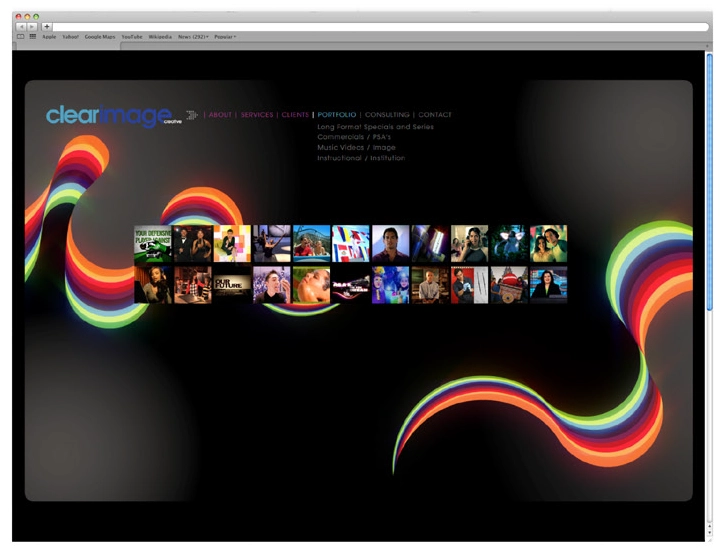
Task: Select Music Videos / Image submenu link
Action: click(x=356, y=147)
